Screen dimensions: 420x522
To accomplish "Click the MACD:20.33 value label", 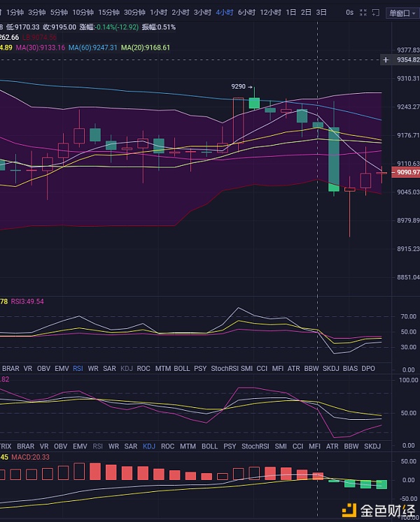I will (30, 457).
